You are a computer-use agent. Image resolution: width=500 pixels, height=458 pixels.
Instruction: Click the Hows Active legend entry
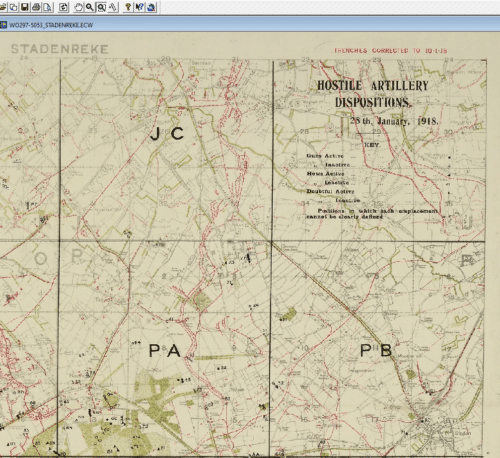coord(325,174)
